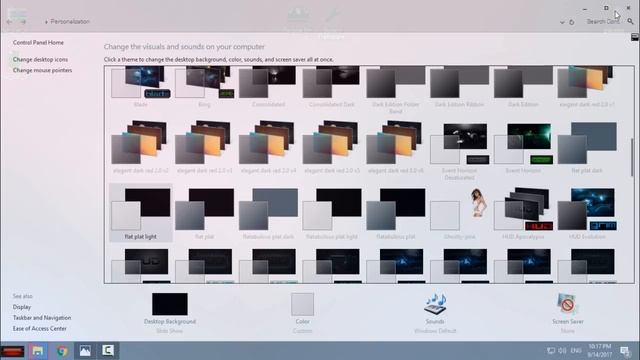Click the search magnifier icon
This screenshot has width=640, height=360.
631,21
